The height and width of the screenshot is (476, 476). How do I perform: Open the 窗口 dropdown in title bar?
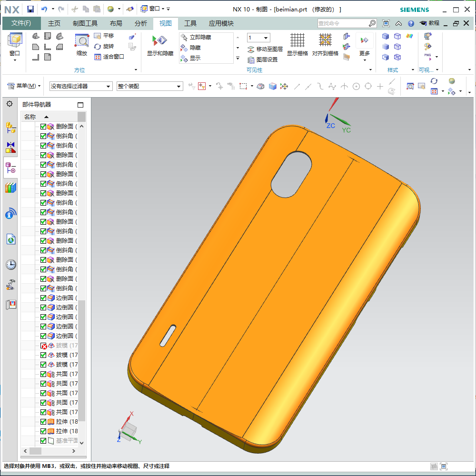[x=153, y=9]
